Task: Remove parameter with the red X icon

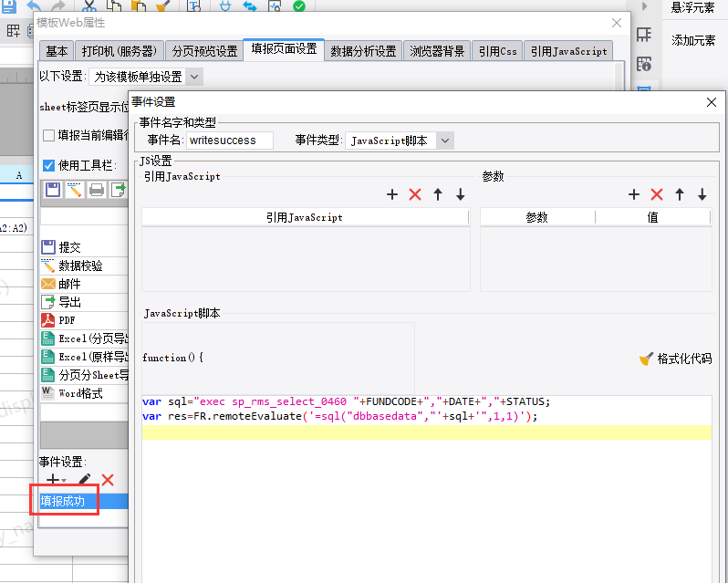Action: pyautogui.click(x=657, y=194)
